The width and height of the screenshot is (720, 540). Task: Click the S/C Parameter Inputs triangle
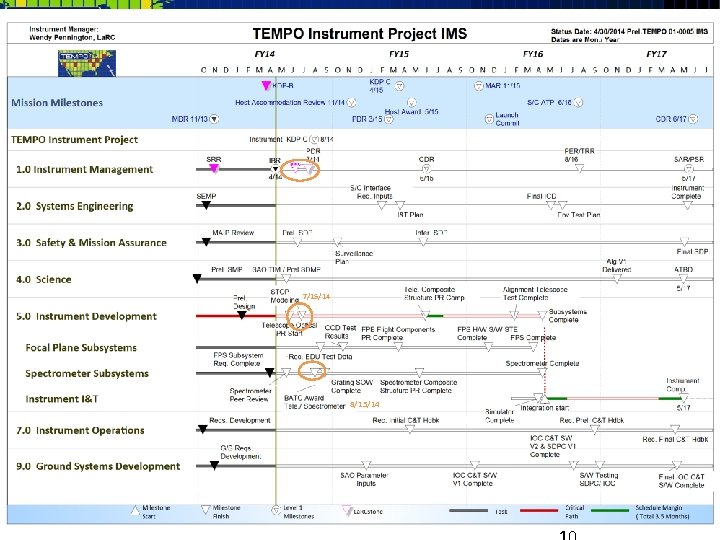[x=366, y=465]
